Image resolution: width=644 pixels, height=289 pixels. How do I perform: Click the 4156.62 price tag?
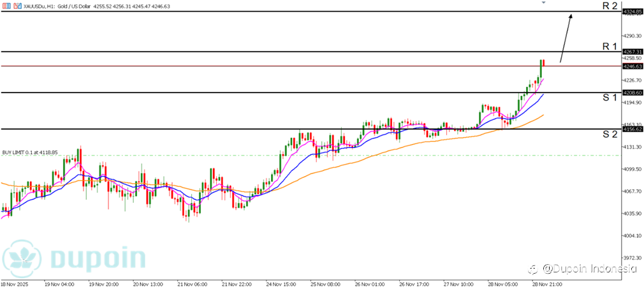click(x=632, y=129)
